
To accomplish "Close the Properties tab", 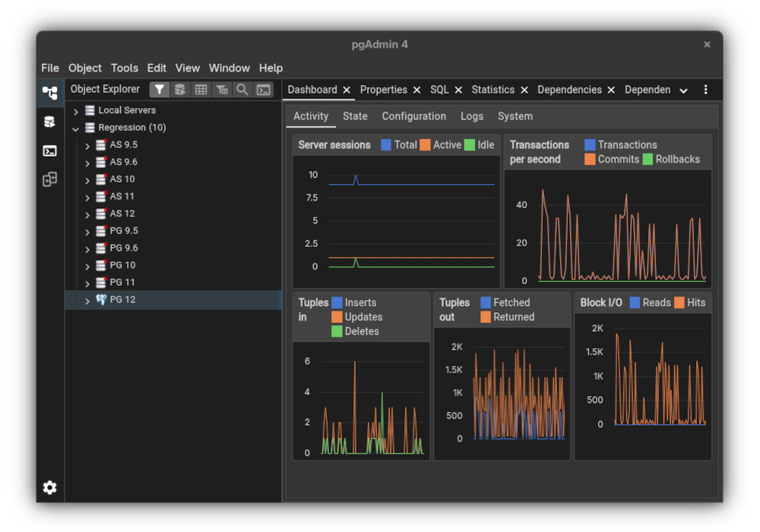I will [x=416, y=90].
